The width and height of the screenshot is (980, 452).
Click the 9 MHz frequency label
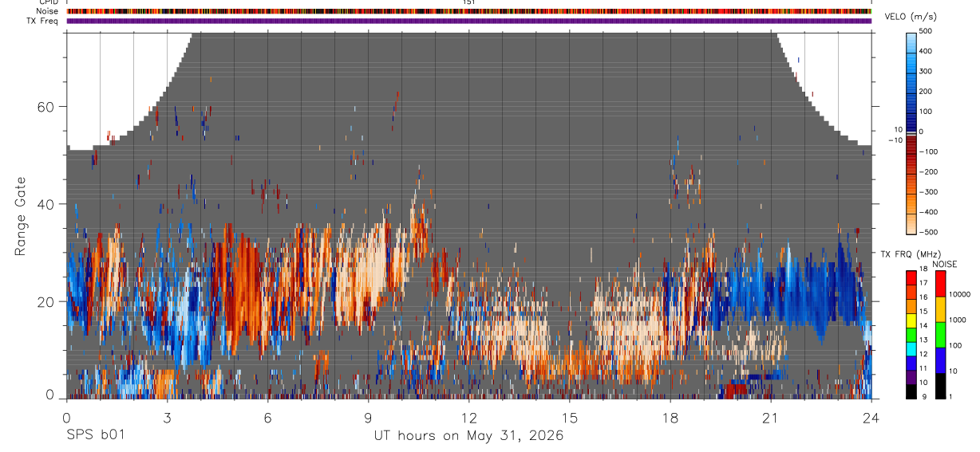tap(923, 396)
